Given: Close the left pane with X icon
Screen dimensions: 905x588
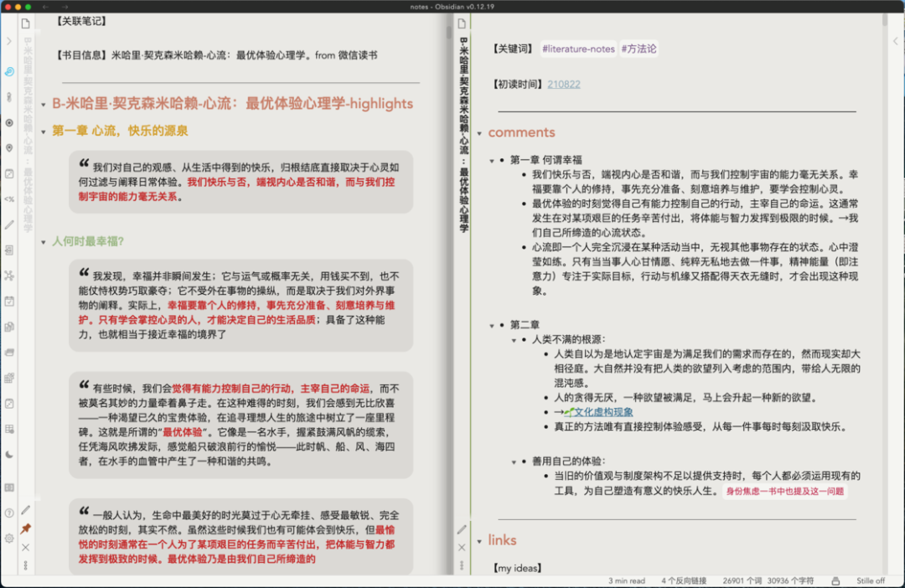Looking at the screenshot, I should [26, 547].
